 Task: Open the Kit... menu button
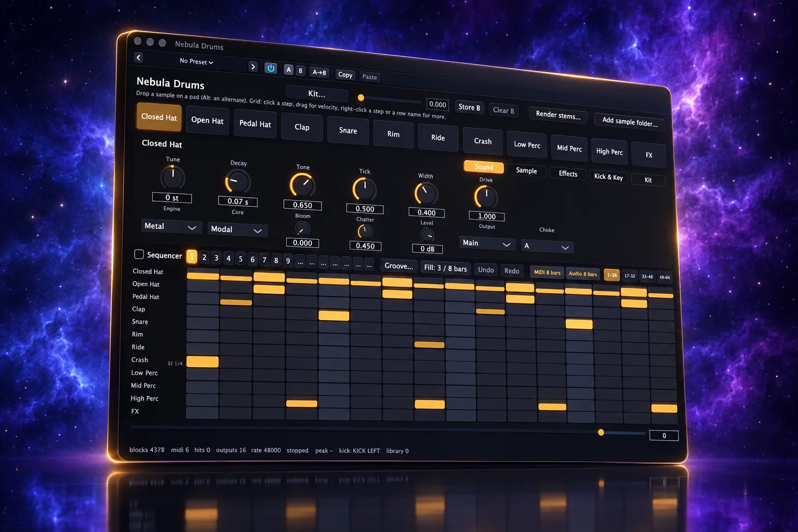pos(316,94)
